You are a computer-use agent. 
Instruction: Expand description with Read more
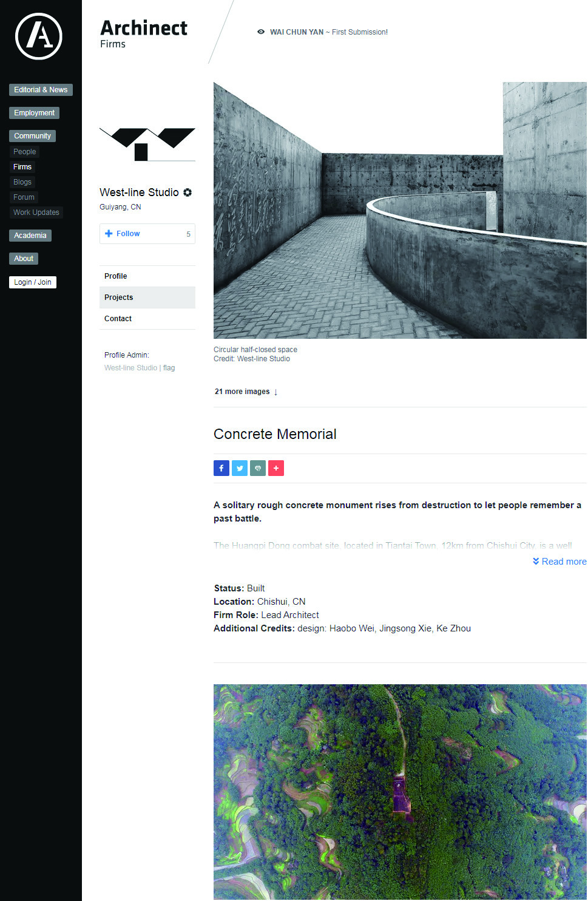click(x=559, y=562)
